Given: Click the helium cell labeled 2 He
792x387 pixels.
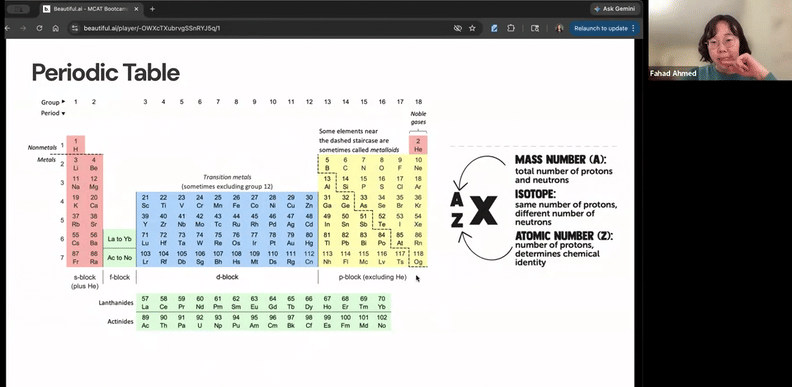Looking at the screenshot, I should [418, 145].
